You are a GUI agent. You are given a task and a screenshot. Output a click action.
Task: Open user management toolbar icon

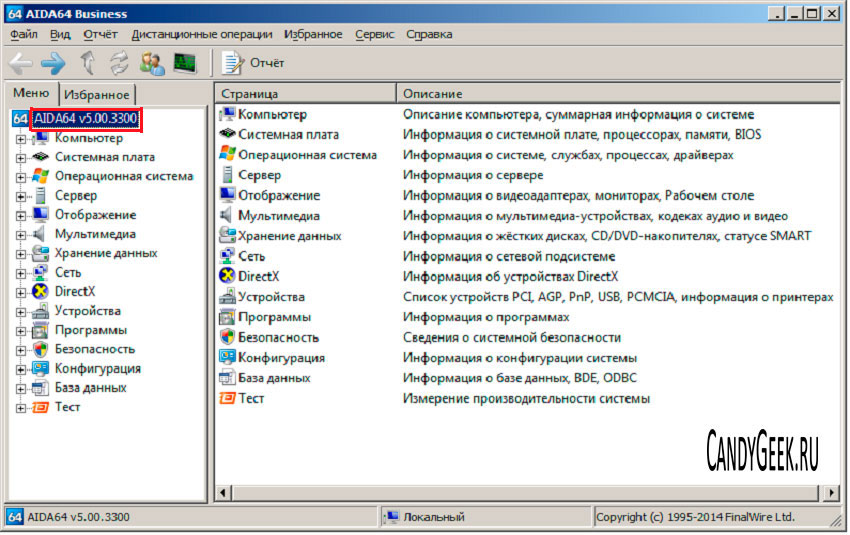point(152,63)
